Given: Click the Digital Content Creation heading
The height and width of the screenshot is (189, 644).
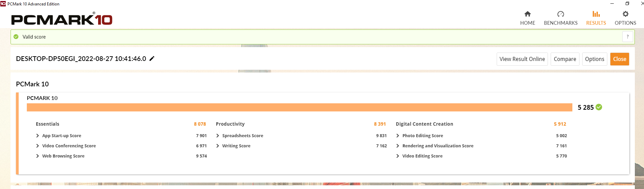Looking at the screenshot, I should [424, 124].
